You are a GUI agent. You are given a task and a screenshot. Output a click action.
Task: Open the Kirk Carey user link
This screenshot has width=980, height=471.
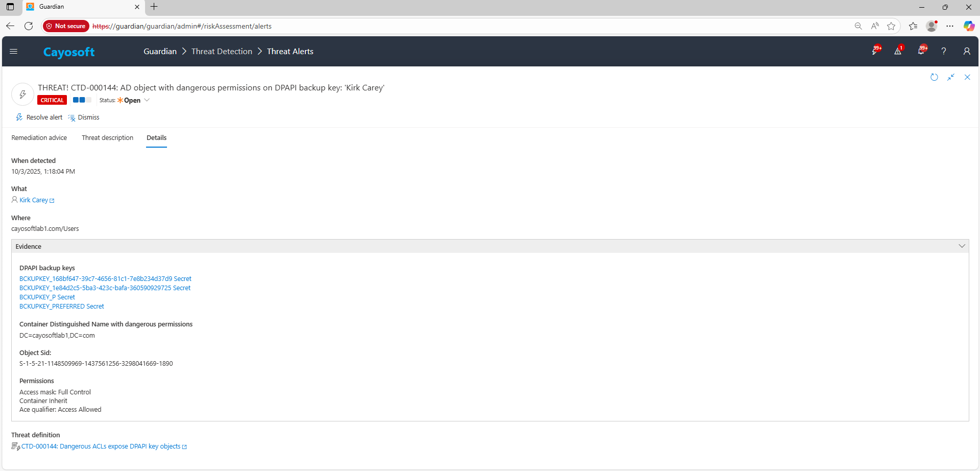click(x=34, y=200)
